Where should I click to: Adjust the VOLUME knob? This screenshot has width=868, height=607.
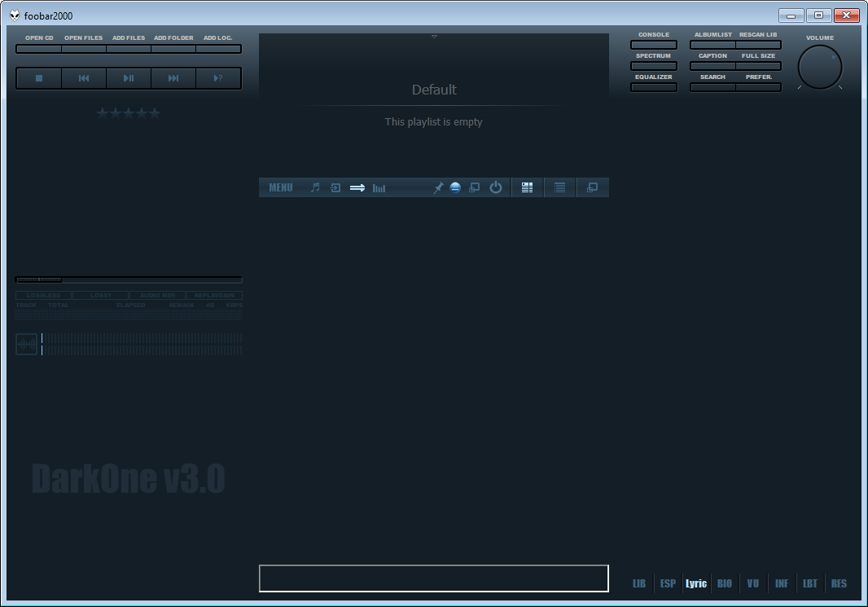pos(820,67)
